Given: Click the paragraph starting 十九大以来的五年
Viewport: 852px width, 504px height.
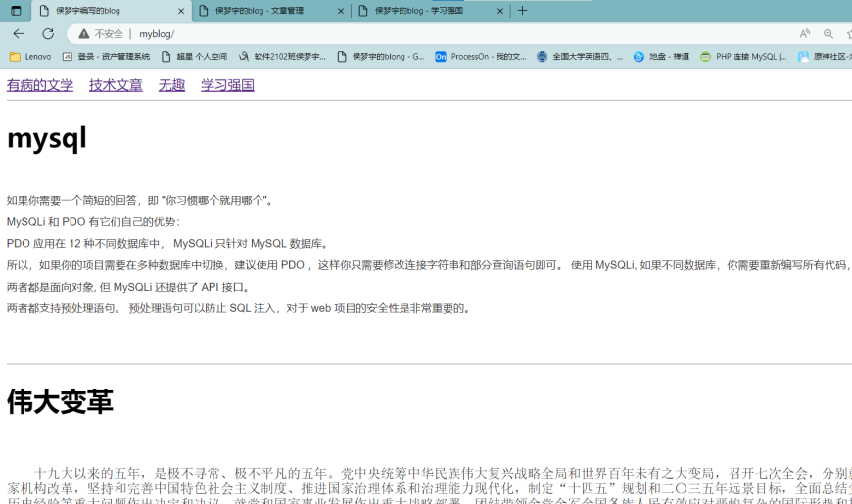Looking at the screenshot, I should (429, 487).
